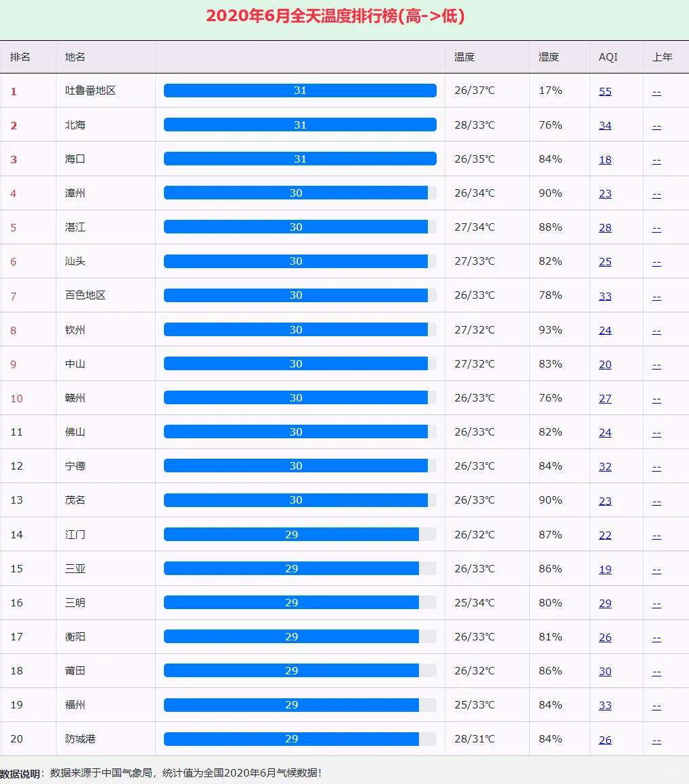Open the AQI link 26 for 防城港
689x784 pixels.
[605, 740]
